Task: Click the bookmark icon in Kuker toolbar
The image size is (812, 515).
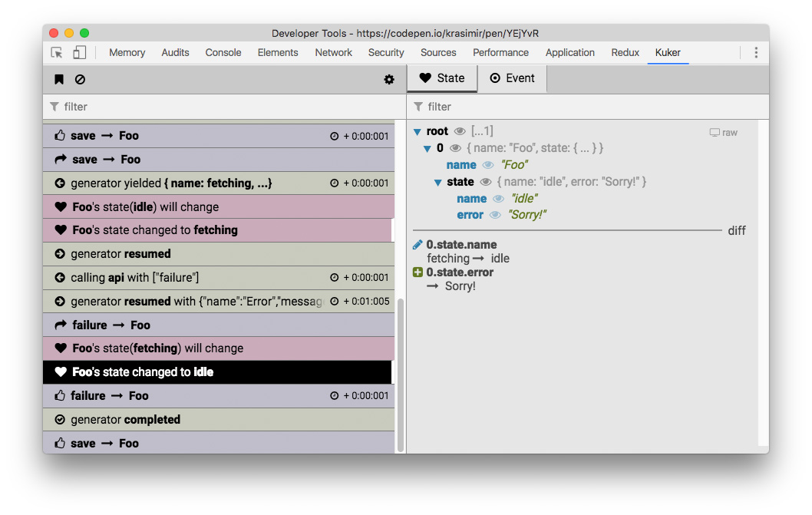Action: tap(59, 79)
